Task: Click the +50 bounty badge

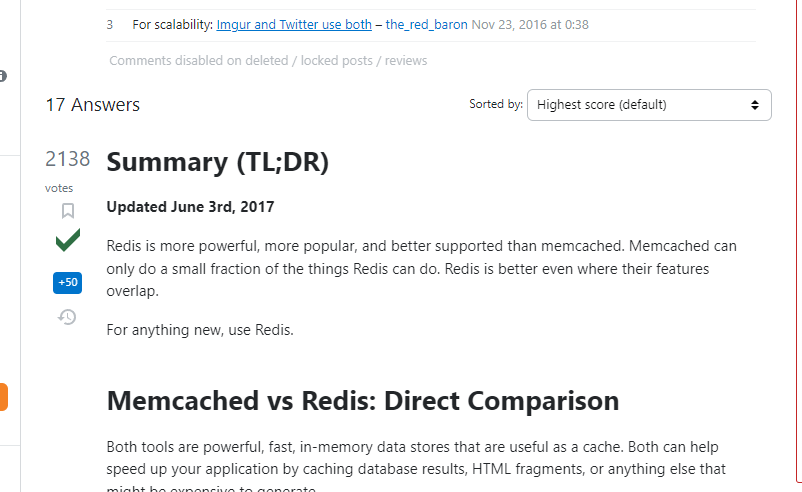Action: pyautogui.click(x=68, y=283)
